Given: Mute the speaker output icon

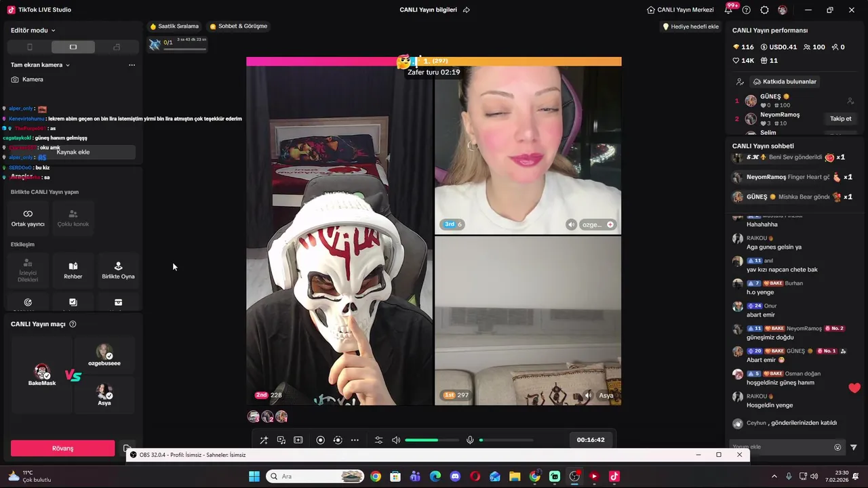Looking at the screenshot, I should tap(396, 440).
